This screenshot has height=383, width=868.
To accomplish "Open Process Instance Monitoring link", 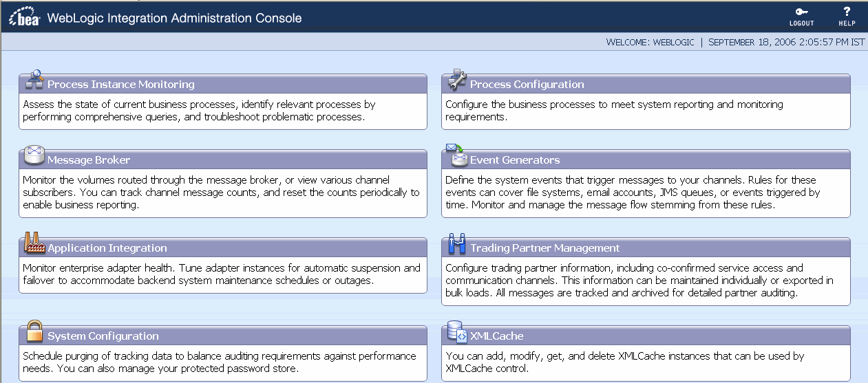I will tap(121, 84).
